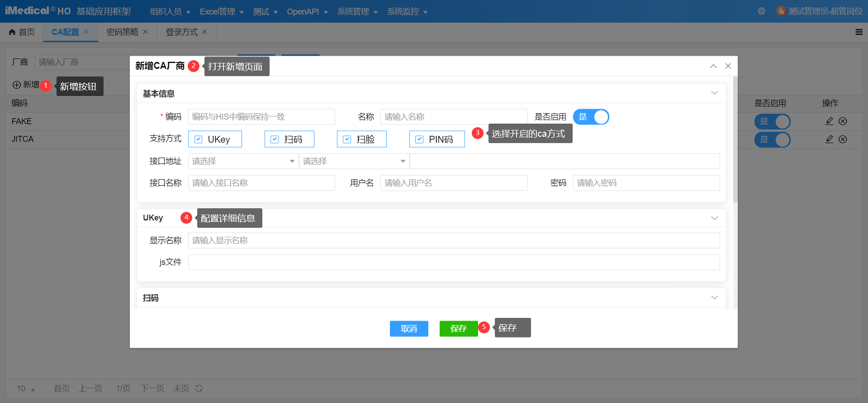This screenshot has width=868, height=403.
Task: Open the page size dropdown showing 10
Action: pos(26,389)
